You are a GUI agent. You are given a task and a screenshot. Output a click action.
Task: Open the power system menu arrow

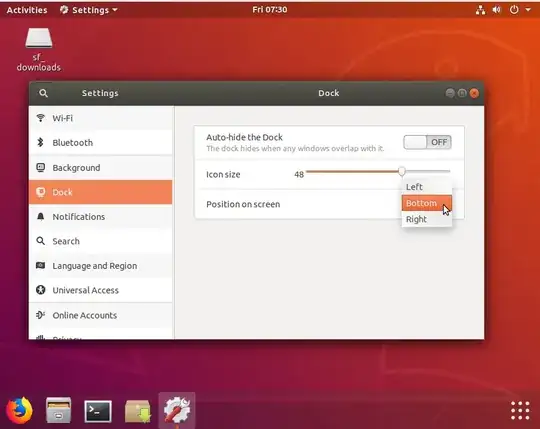[528, 10]
